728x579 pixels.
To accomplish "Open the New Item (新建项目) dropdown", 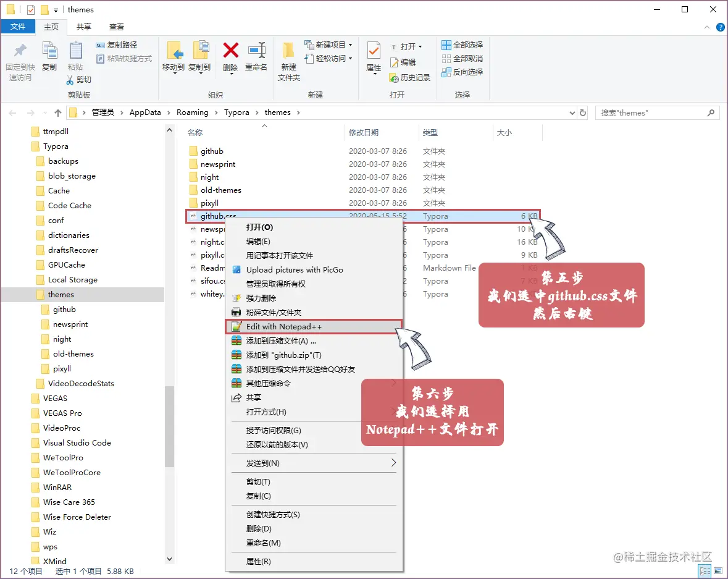I will (328, 45).
